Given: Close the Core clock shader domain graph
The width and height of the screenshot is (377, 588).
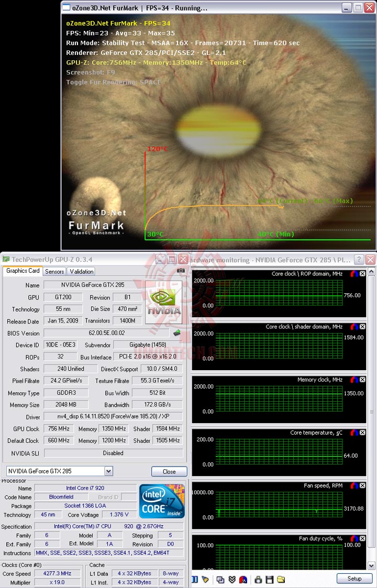Looking at the screenshot, I should (363, 327).
